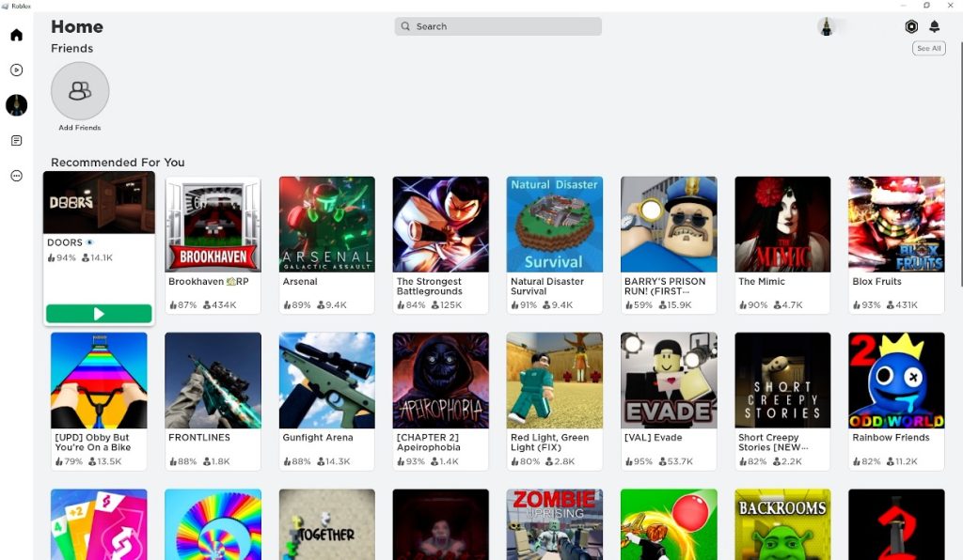Click the Robux currency icon

910,26
